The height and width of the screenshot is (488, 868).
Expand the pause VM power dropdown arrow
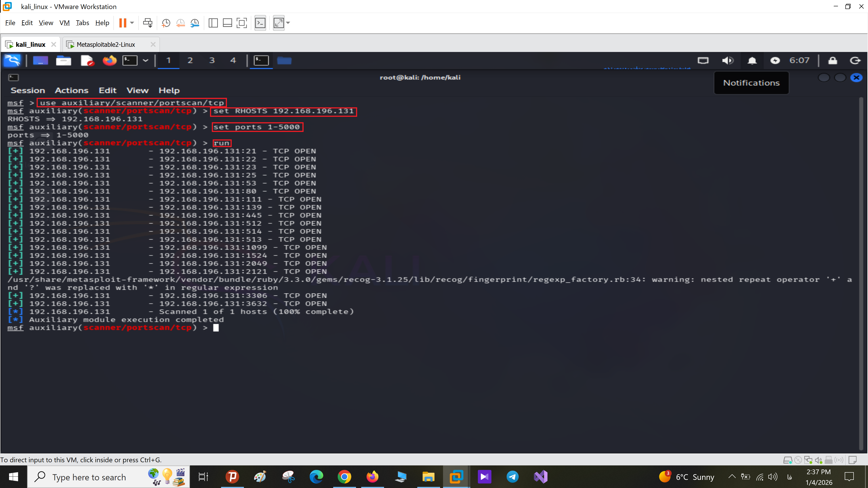pyautogui.click(x=132, y=23)
